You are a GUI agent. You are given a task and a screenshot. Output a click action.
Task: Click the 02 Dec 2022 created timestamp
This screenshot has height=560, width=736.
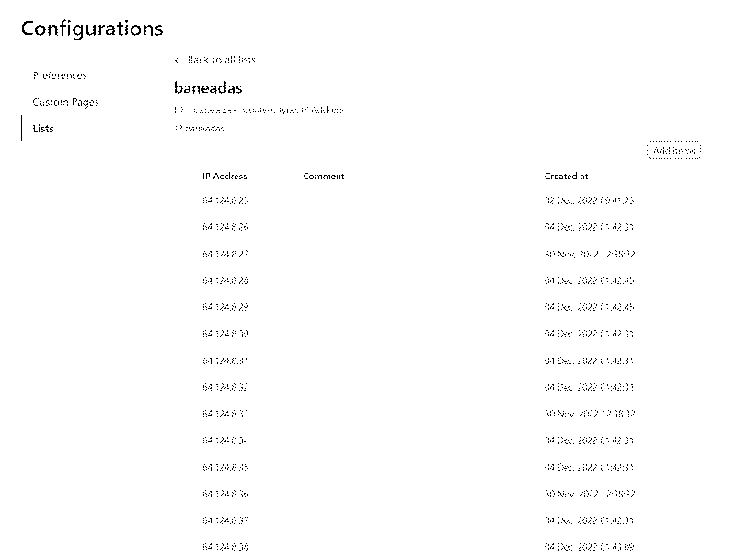[589, 200]
